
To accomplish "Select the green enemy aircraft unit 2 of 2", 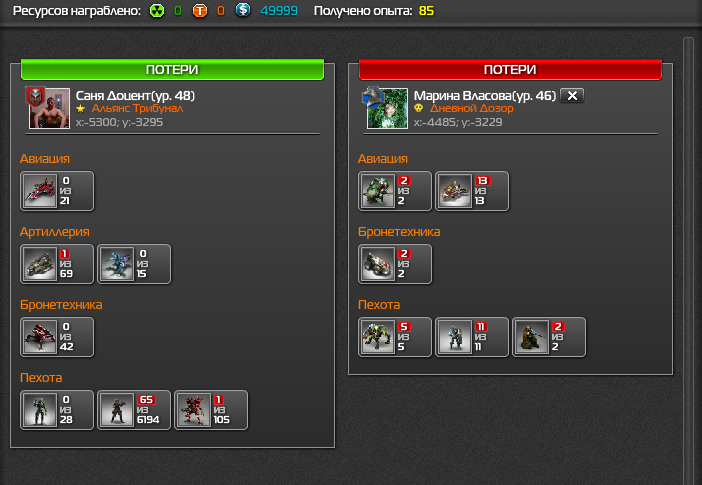I will (x=395, y=191).
